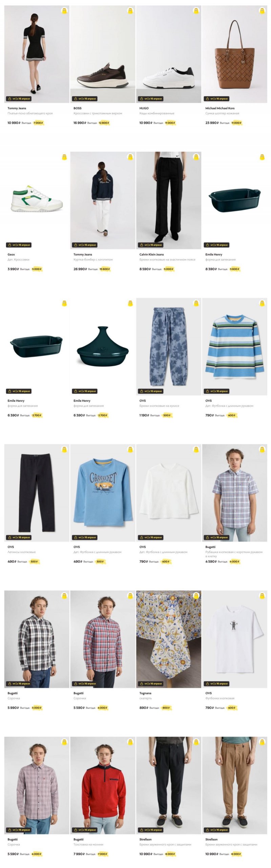Click yellow mascot icon on BOSS sneakers
The height and width of the screenshot is (868, 271).
tap(130, 11)
